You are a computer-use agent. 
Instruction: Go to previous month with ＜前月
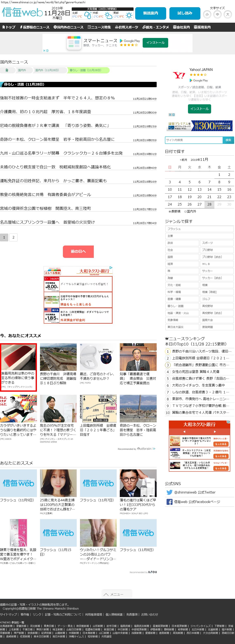[183, 160]
